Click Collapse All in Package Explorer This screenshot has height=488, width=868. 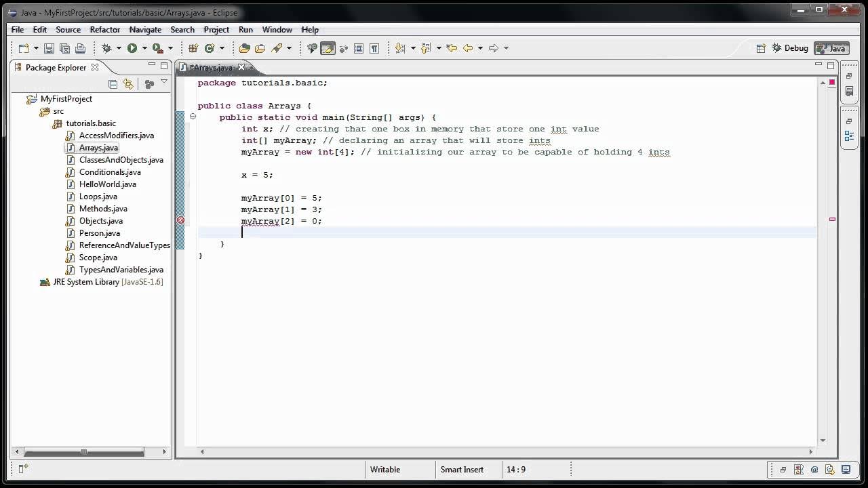coord(113,84)
